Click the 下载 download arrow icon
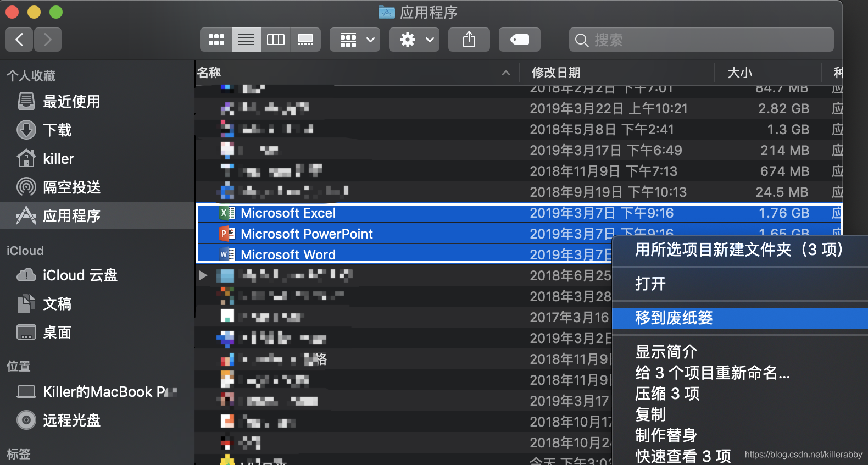Screen dimensions: 868x465 click(26, 130)
